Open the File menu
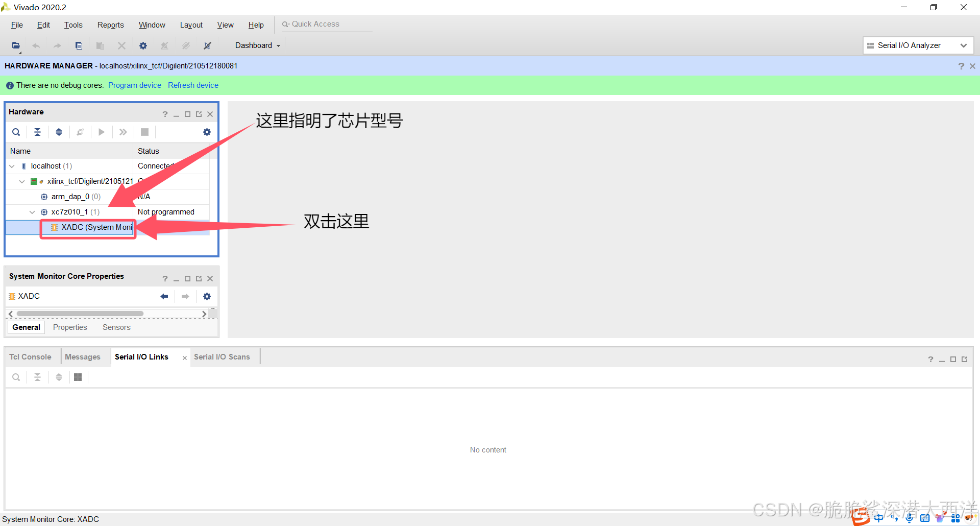Image resolution: width=980 pixels, height=526 pixels. click(x=17, y=25)
